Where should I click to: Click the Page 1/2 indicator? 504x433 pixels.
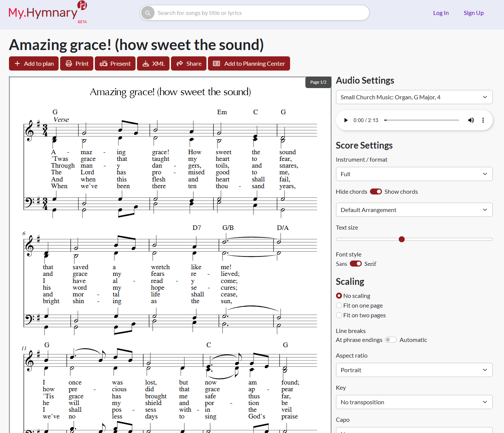pyautogui.click(x=318, y=82)
